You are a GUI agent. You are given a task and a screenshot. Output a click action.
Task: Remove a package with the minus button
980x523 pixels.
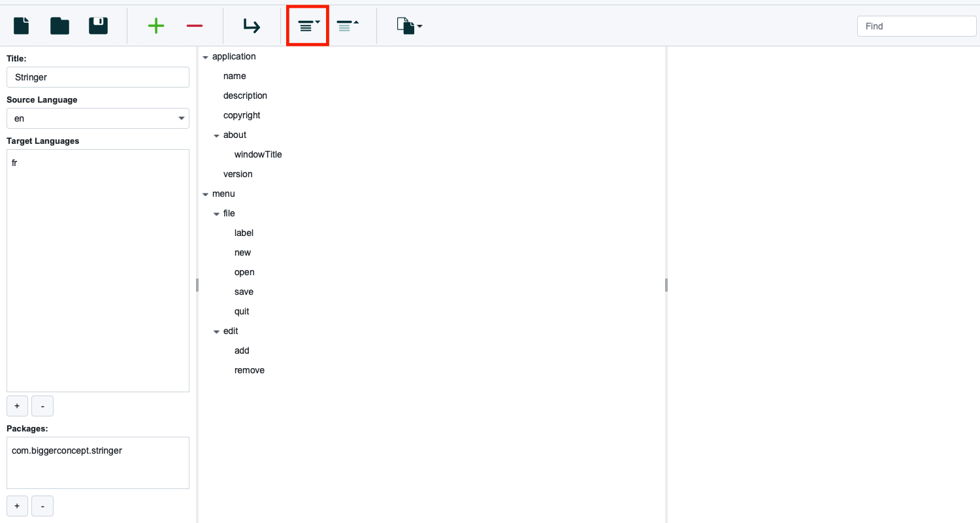(x=42, y=506)
